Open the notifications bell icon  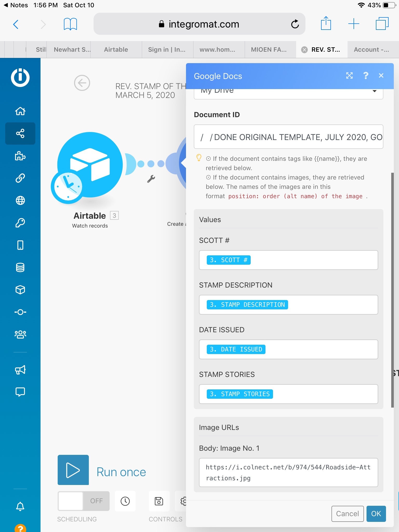[20, 506]
